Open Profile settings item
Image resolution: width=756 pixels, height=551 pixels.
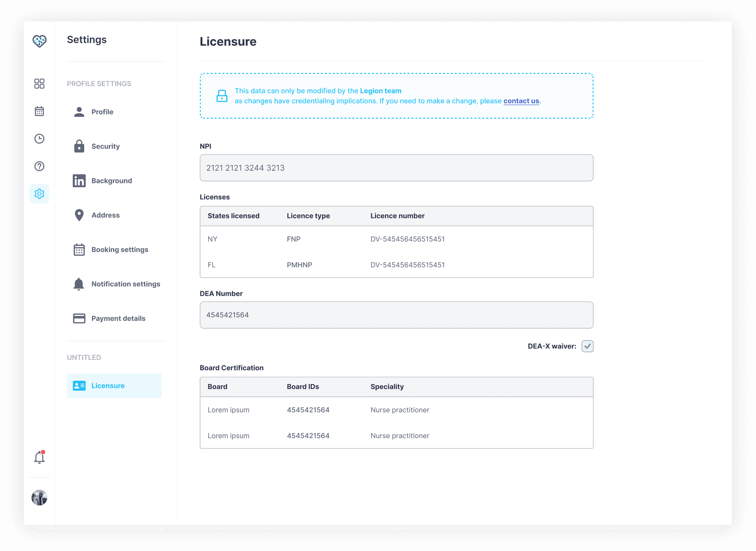click(x=102, y=112)
